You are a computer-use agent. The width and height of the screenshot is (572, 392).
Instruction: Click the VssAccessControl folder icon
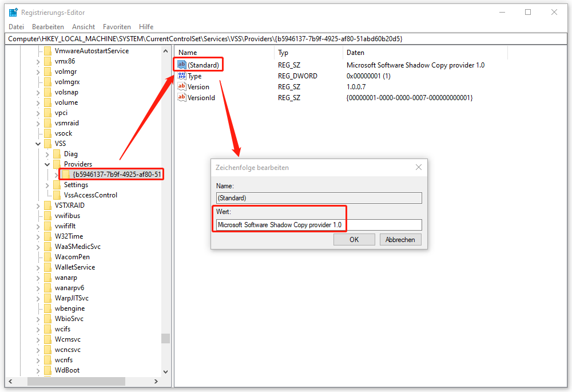click(x=57, y=195)
